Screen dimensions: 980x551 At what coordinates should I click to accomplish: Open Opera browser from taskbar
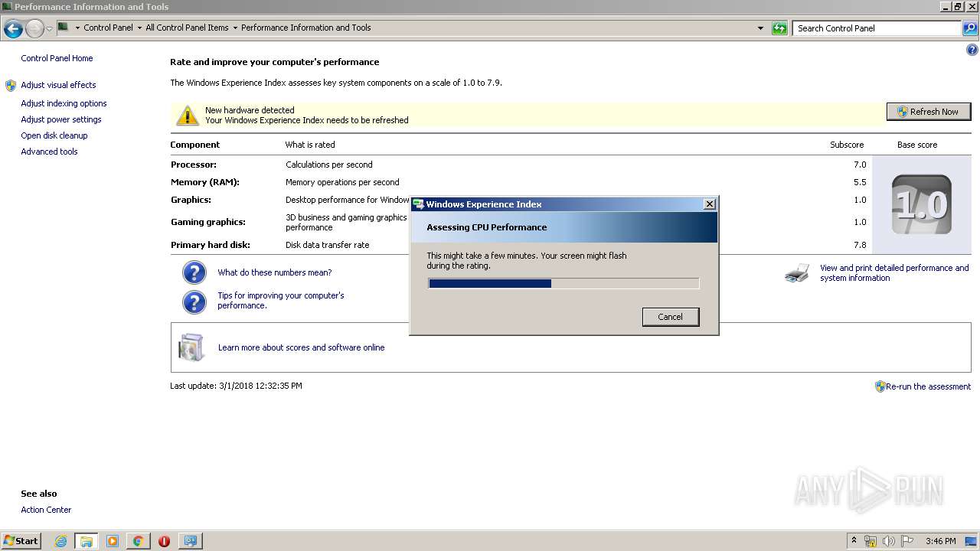pos(164,541)
